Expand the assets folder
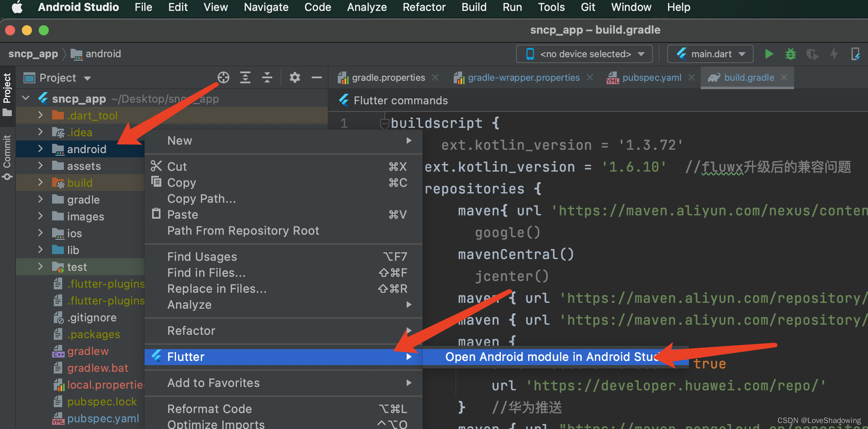Image resolution: width=868 pixels, height=429 pixels. 40,166
